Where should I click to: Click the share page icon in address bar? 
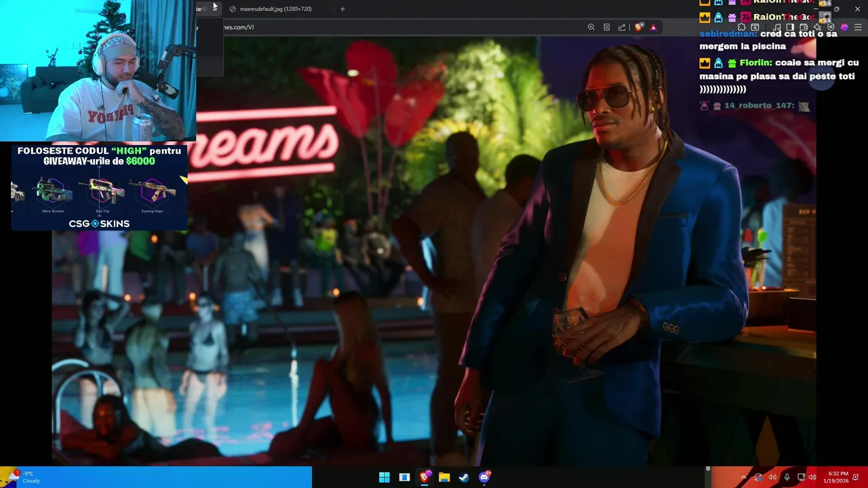coord(622,27)
